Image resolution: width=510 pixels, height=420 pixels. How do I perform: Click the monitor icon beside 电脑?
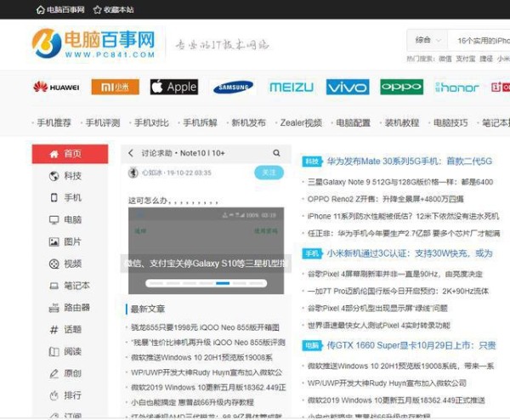54,220
